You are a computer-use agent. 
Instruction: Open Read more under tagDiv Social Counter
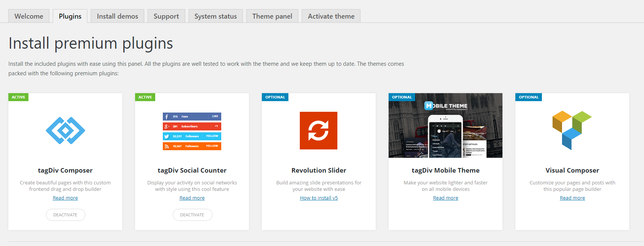[192, 198]
